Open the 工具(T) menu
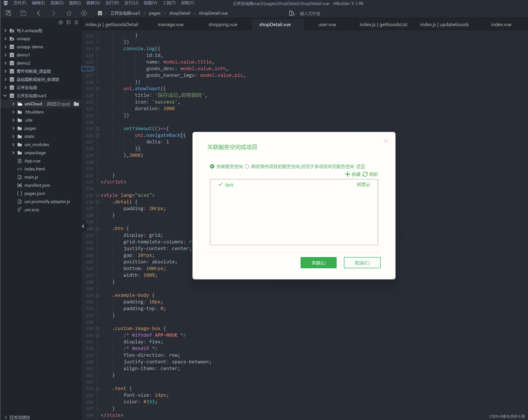 [169, 3]
